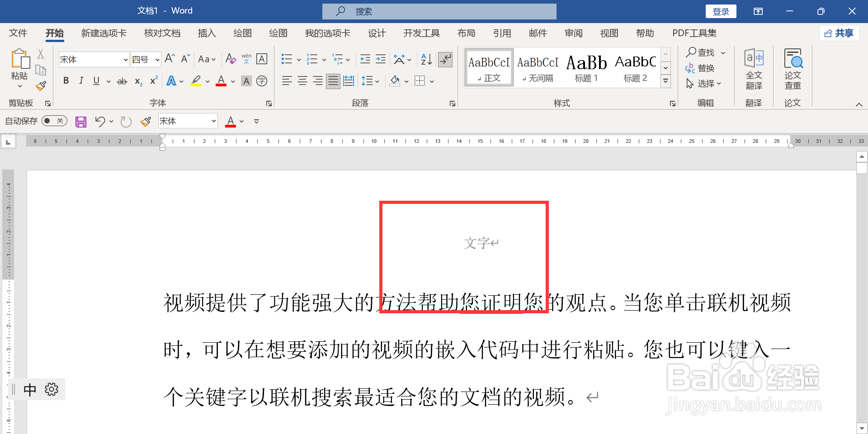Open full-text translation tool
The width and height of the screenshot is (868, 434).
point(754,69)
